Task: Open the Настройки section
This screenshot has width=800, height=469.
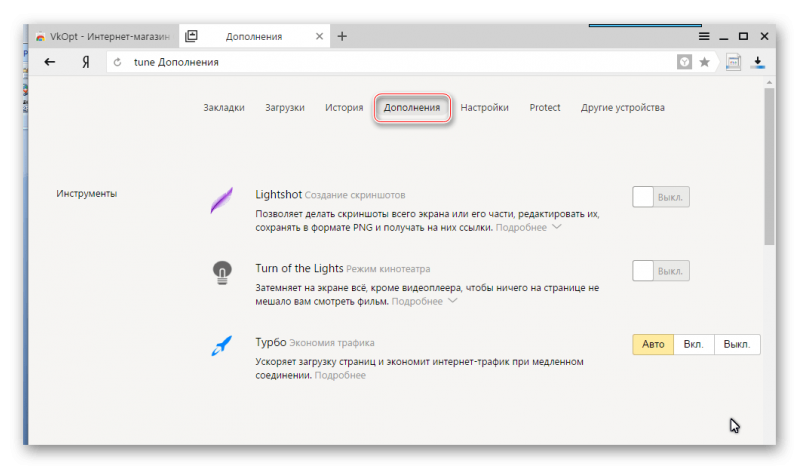Action: click(x=485, y=108)
